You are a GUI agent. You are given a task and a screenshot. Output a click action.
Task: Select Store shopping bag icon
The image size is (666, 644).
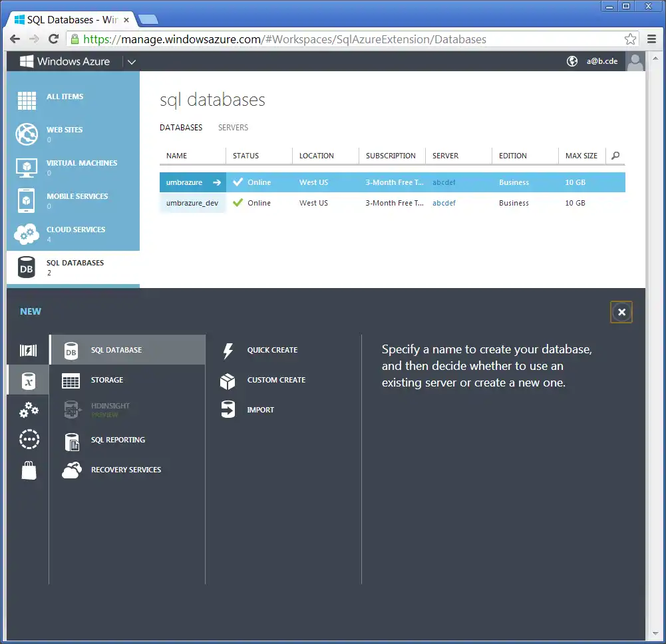point(29,470)
